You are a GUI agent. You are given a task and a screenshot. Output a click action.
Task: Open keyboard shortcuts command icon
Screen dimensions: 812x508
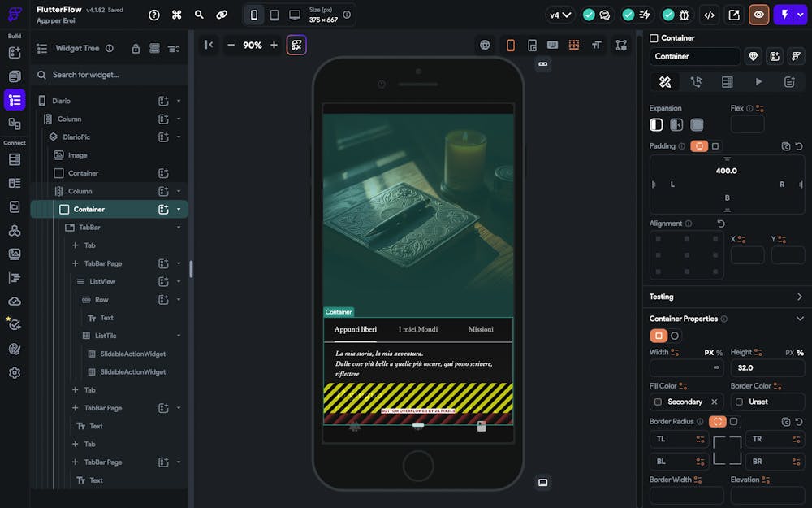(176, 15)
